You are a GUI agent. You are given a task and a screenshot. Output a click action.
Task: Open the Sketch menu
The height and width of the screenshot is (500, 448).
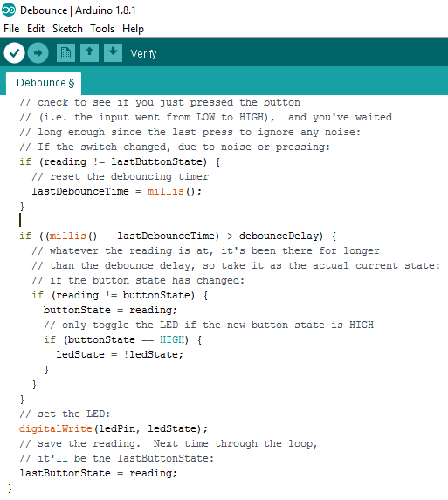point(67,29)
